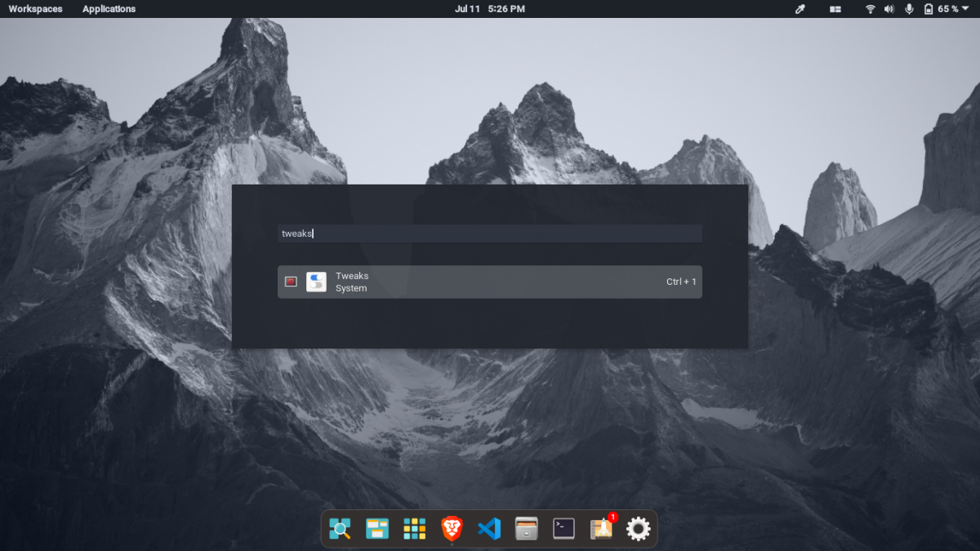Click the magnifier search icon in the dock

[x=341, y=528]
